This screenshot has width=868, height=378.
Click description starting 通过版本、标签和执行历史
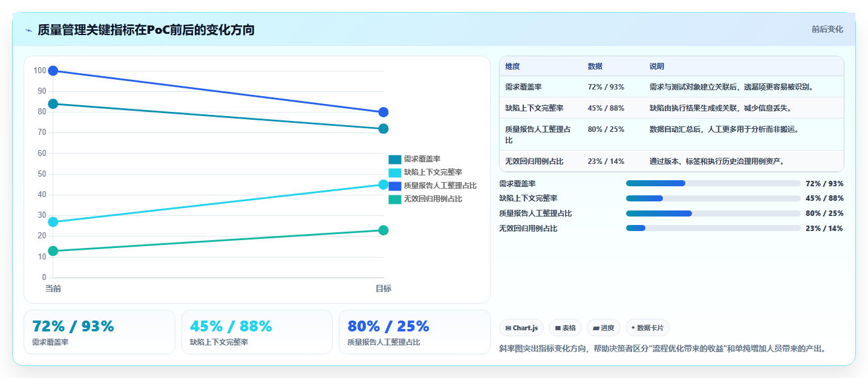pos(717,161)
